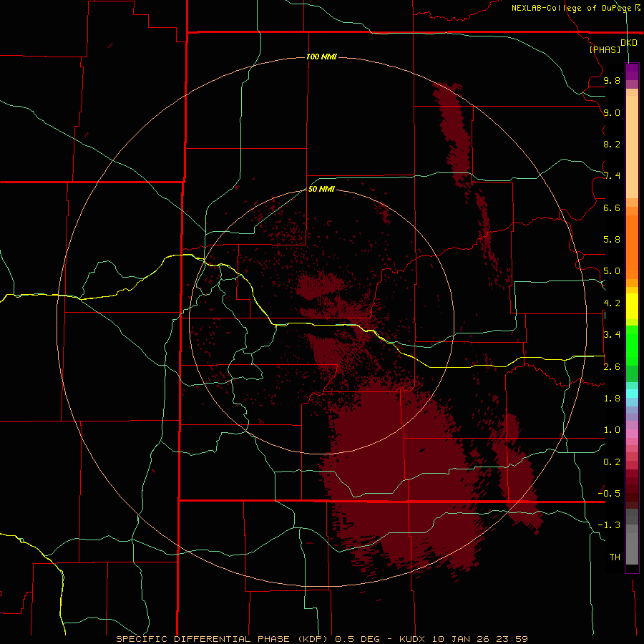Click the 5.8 value on color scale
Viewport: 644px width, 644px height.
(x=612, y=240)
